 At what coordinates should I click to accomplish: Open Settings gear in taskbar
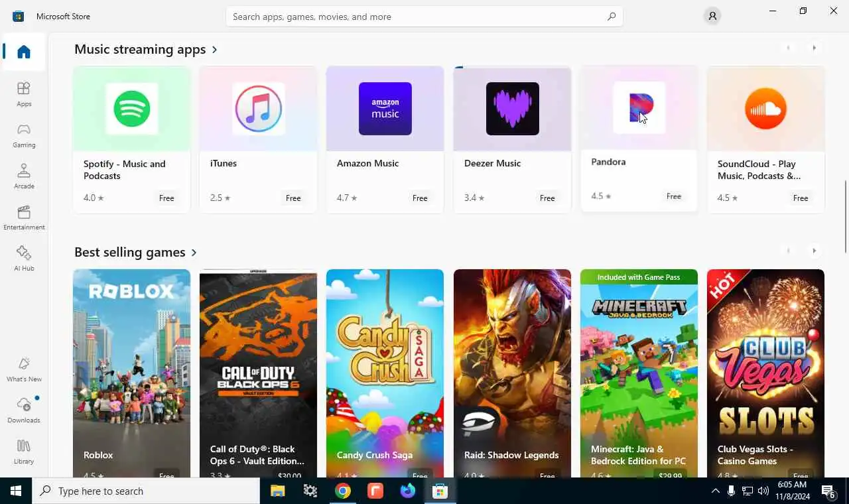pyautogui.click(x=310, y=491)
